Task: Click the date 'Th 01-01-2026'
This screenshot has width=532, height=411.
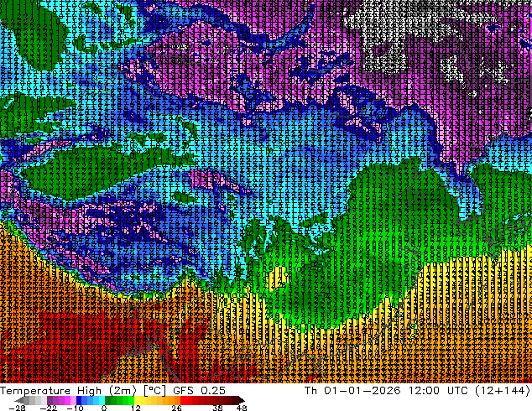Action: (x=352, y=391)
